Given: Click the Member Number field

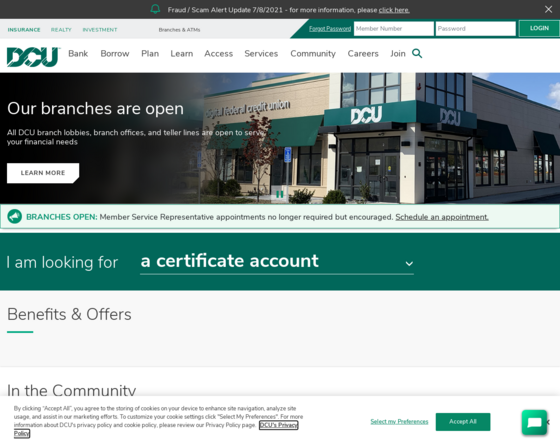Looking at the screenshot, I should (394, 29).
